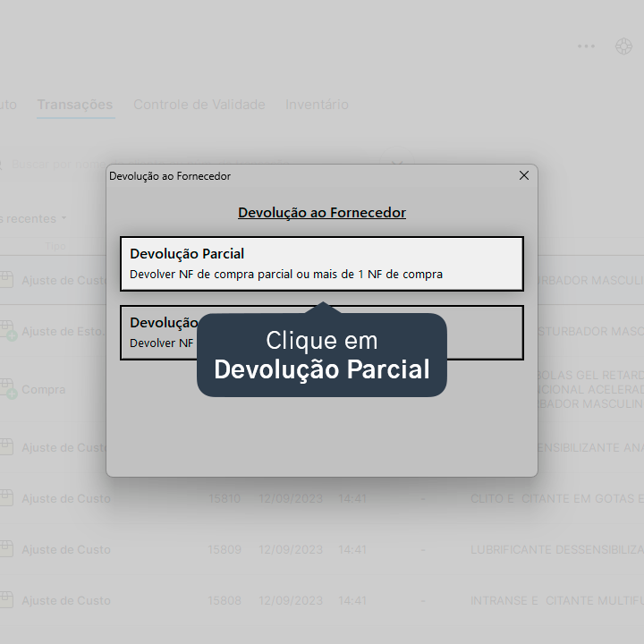Click the Ajuste de Esto. row label
This screenshot has width=644, height=644.
pos(63,331)
